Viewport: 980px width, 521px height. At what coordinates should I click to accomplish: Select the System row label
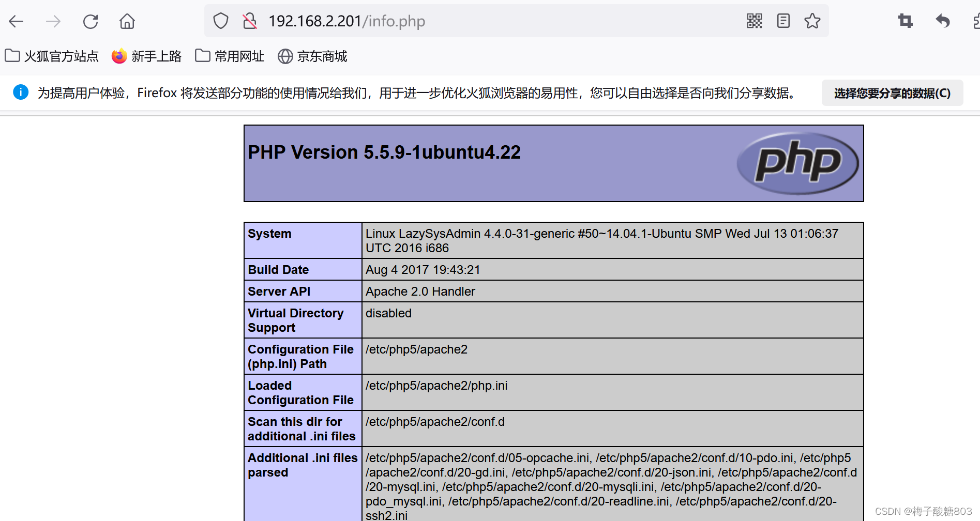coord(269,234)
